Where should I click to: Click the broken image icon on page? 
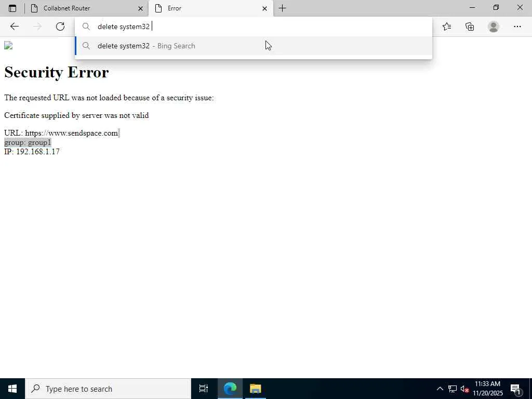pyautogui.click(x=8, y=46)
